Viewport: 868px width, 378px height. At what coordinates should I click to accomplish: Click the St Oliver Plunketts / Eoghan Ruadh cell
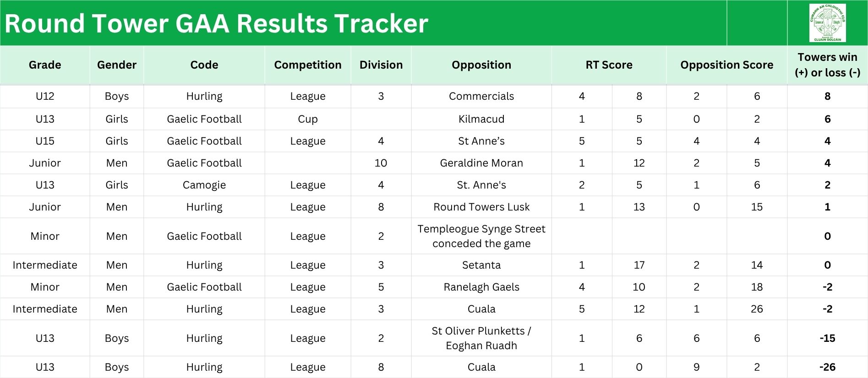(481, 338)
